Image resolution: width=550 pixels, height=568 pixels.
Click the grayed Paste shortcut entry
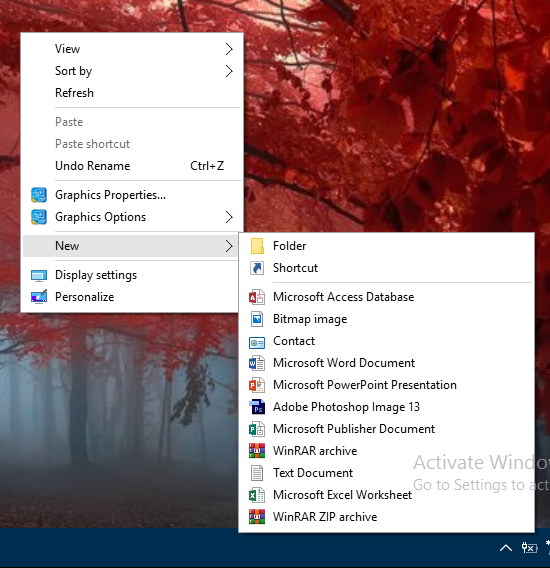[132, 144]
